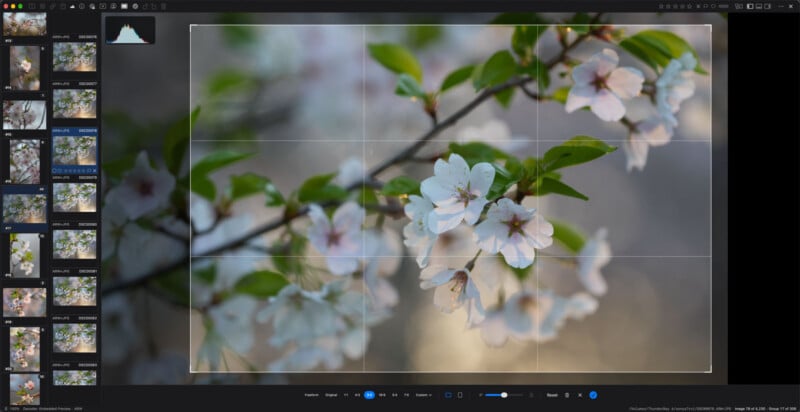Click the highlighted 3:2 crop ratio
The width and height of the screenshot is (800, 412).
coord(369,395)
